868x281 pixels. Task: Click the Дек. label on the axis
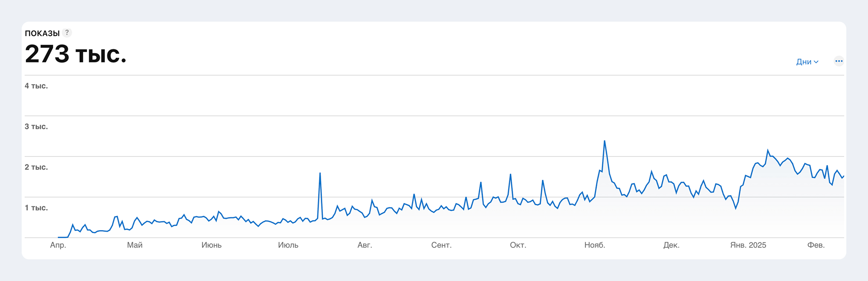tap(671, 245)
